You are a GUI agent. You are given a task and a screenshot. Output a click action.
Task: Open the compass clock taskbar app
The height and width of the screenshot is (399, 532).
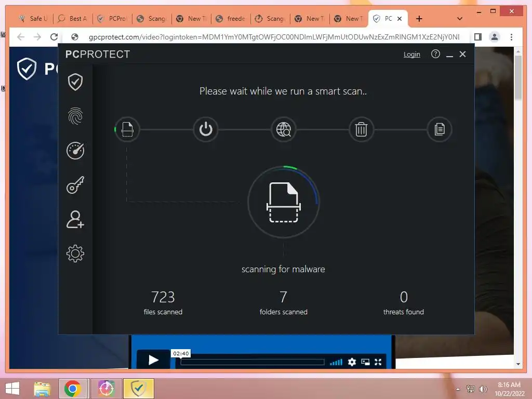click(106, 389)
